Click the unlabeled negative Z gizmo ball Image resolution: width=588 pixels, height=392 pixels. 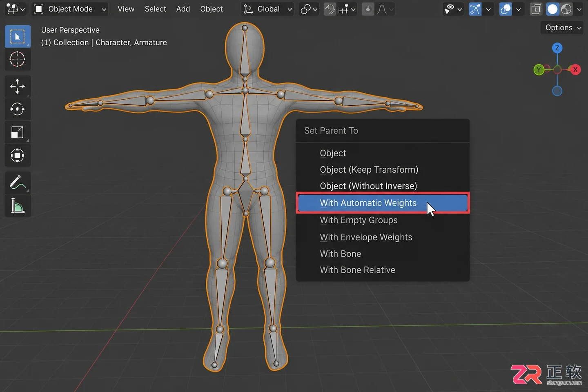(x=557, y=91)
